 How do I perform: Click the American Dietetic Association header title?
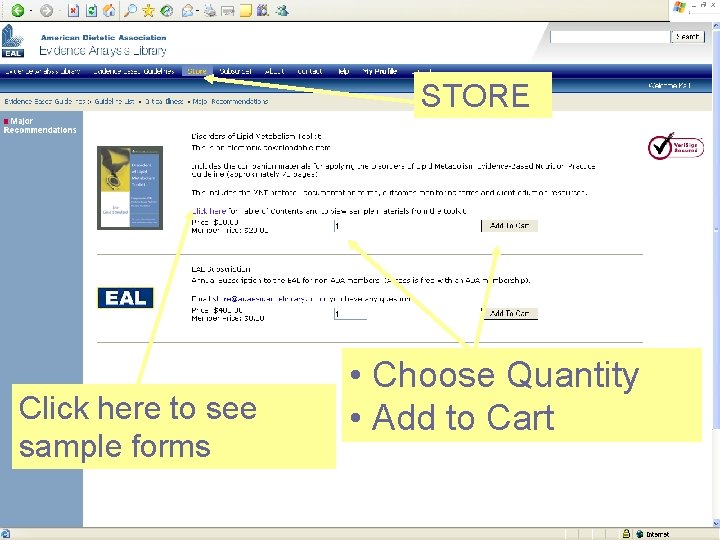tap(103, 38)
